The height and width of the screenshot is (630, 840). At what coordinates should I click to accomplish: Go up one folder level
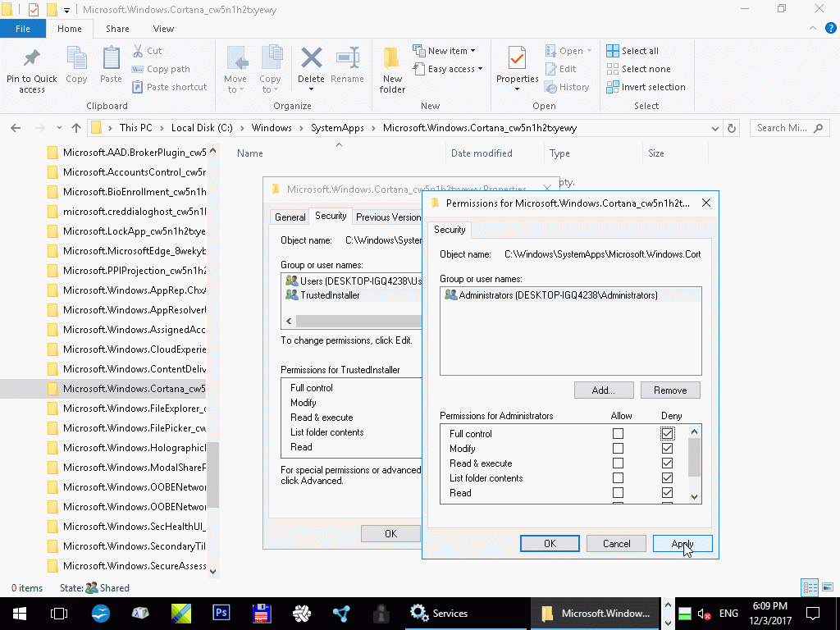(x=76, y=128)
